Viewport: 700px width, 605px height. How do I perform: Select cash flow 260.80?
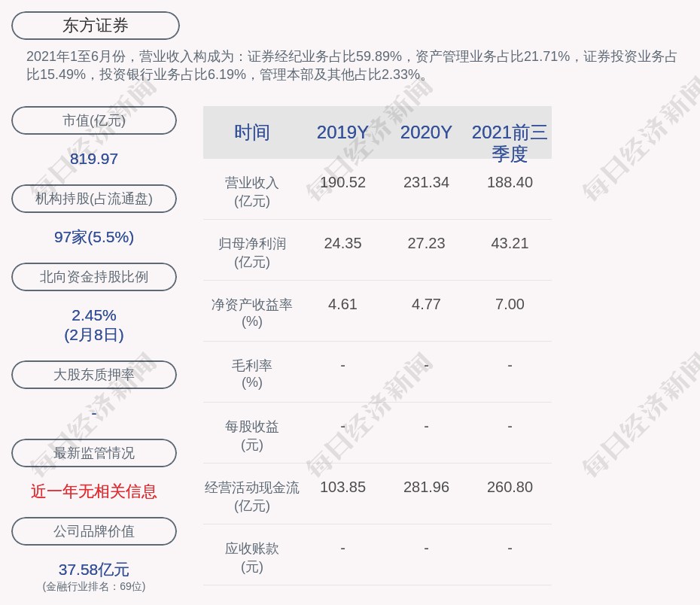pos(510,487)
